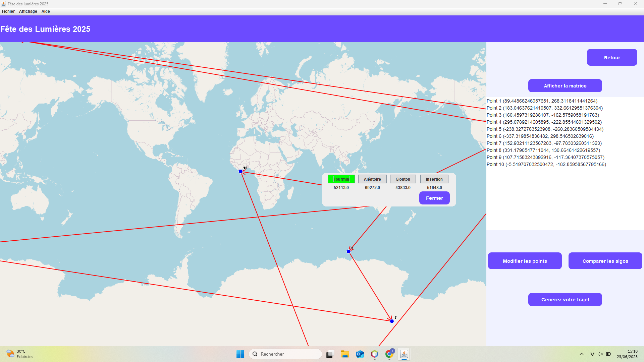Show hidden system tray icons
Image resolution: width=644 pixels, height=362 pixels.
click(581, 354)
